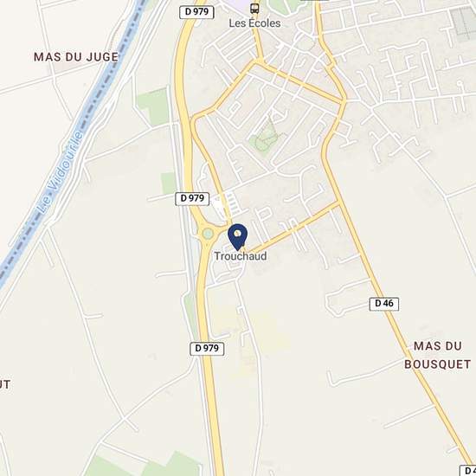Click the MAS DU BOUSQUET area label
The height and width of the screenshot is (476, 476).
tap(437, 355)
